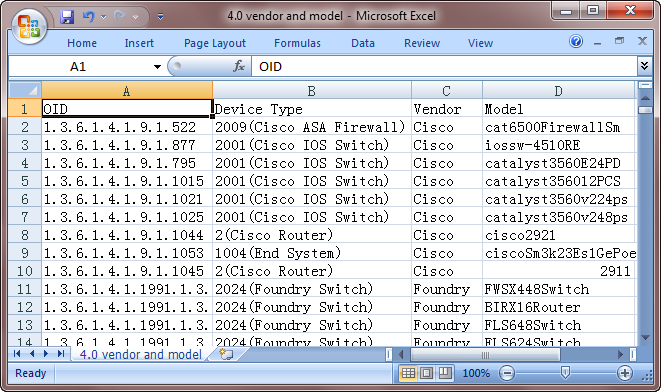Select the 2009(Cisco ASA Firewall) cell

tap(312, 127)
